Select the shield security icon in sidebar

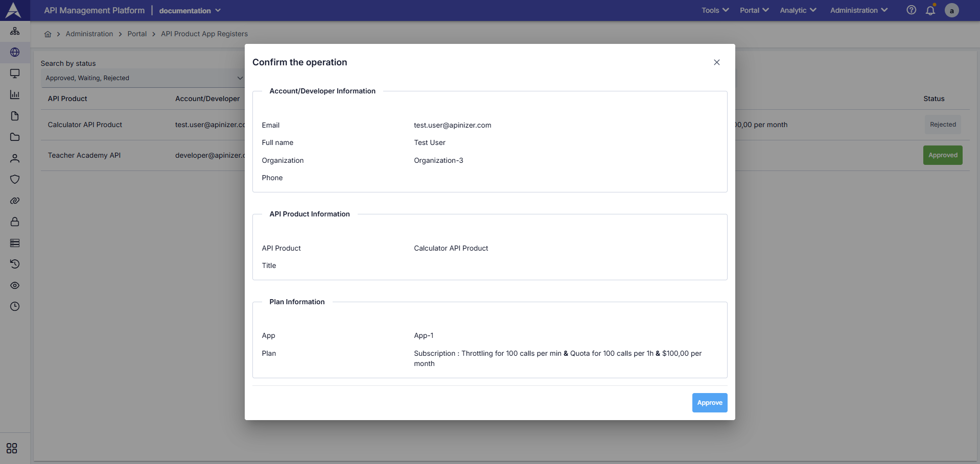15,179
